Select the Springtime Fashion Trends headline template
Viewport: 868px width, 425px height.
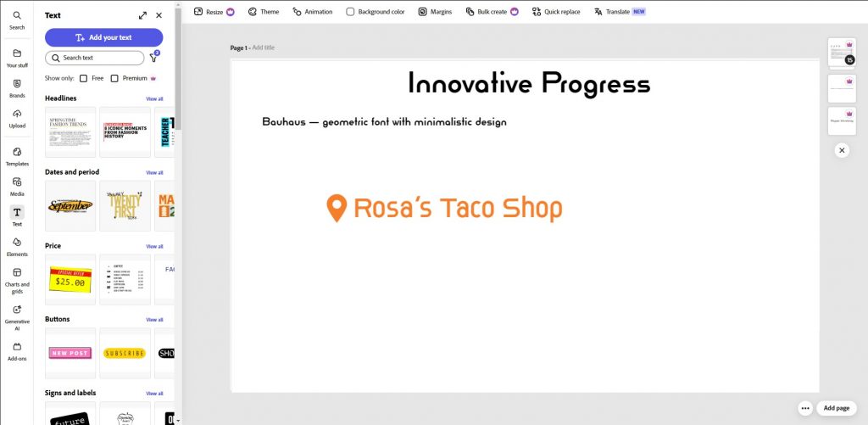click(70, 131)
